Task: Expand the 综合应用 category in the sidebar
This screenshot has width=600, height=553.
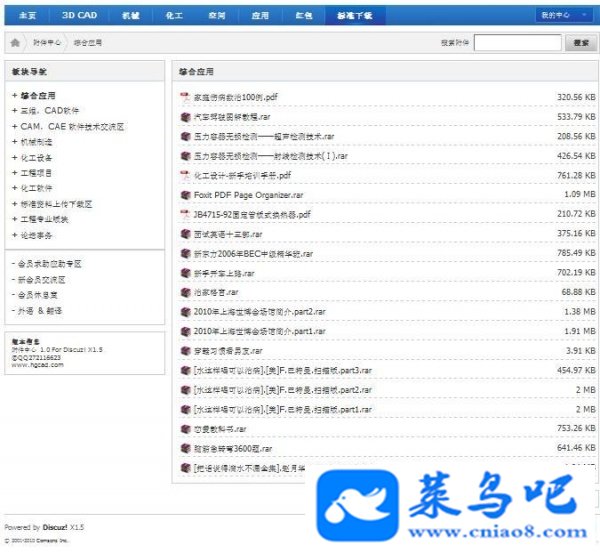Action: (15, 95)
